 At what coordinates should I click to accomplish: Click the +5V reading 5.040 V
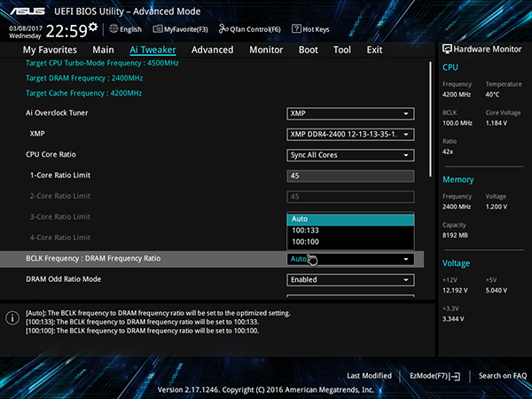(x=497, y=291)
